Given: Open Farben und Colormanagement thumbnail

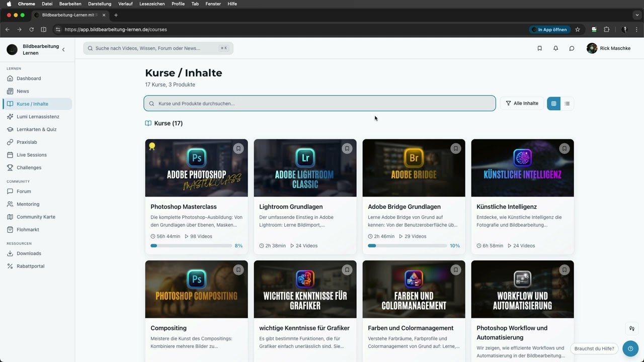Looking at the screenshot, I should 414,289.
